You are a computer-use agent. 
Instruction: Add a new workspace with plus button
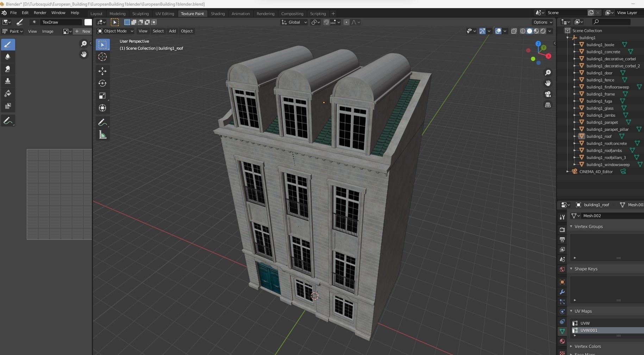pos(333,14)
